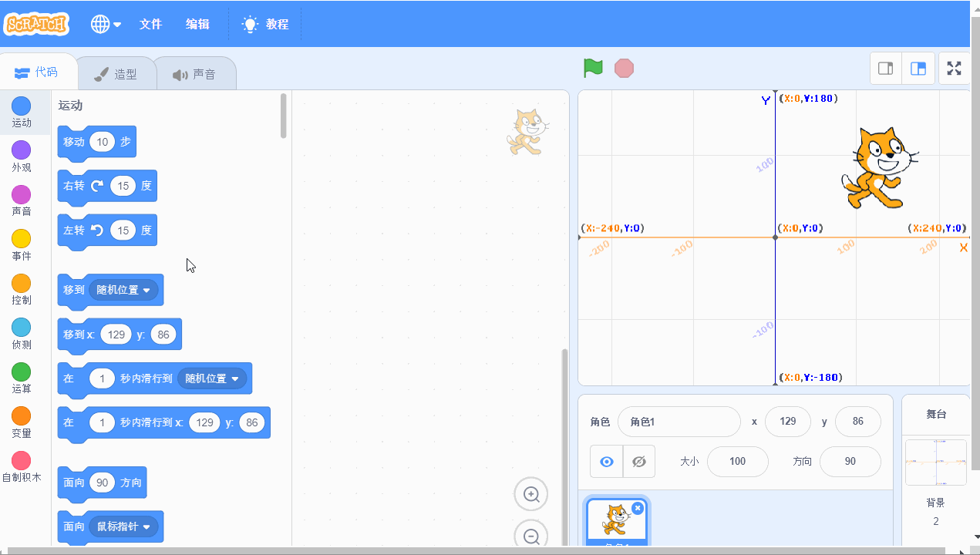Click the red stop sign
This screenshot has height=555, width=980.
coord(624,68)
